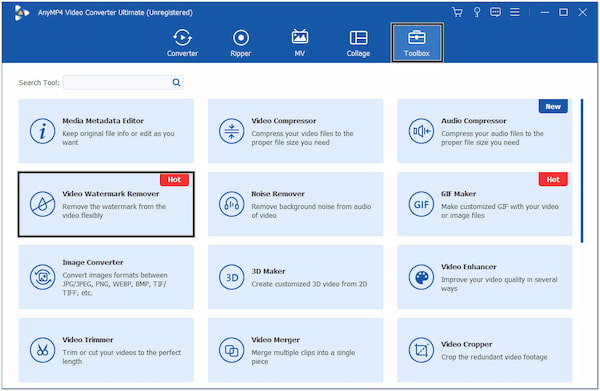Click the Video Compressor icon

[232, 131]
